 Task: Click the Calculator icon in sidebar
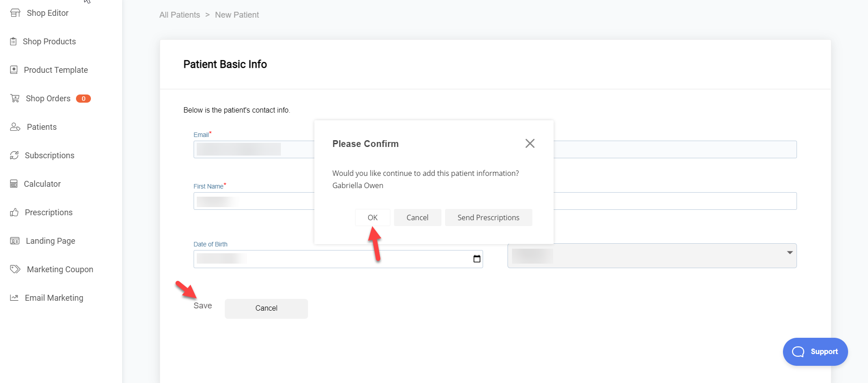(14, 184)
